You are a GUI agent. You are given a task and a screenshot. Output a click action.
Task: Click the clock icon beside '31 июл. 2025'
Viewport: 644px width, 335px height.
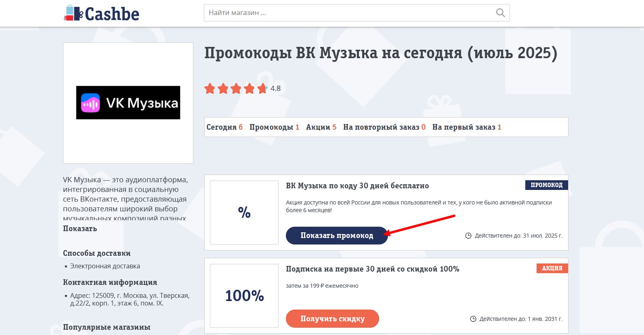tap(468, 236)
